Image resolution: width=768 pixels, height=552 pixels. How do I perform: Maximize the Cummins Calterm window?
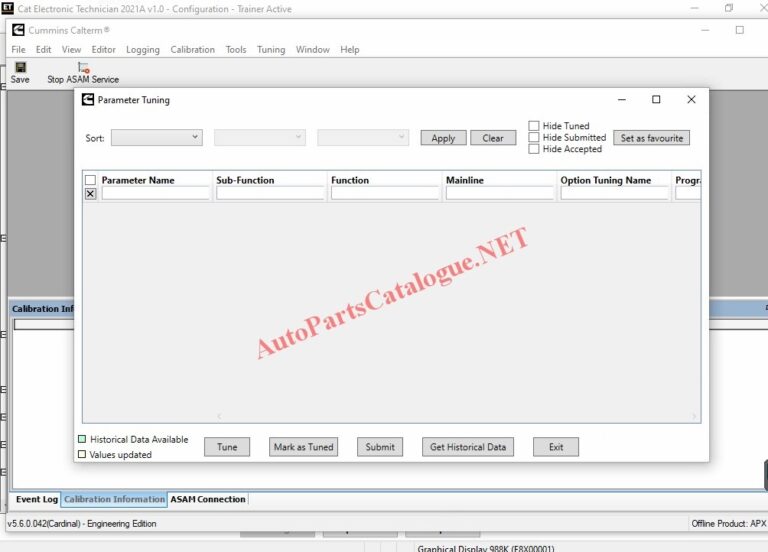tap(740, 30)
